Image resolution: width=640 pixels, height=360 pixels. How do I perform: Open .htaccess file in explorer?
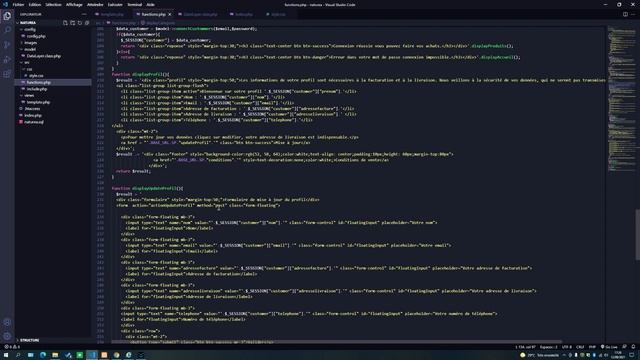pyautogui.click(x=33, y=109)
